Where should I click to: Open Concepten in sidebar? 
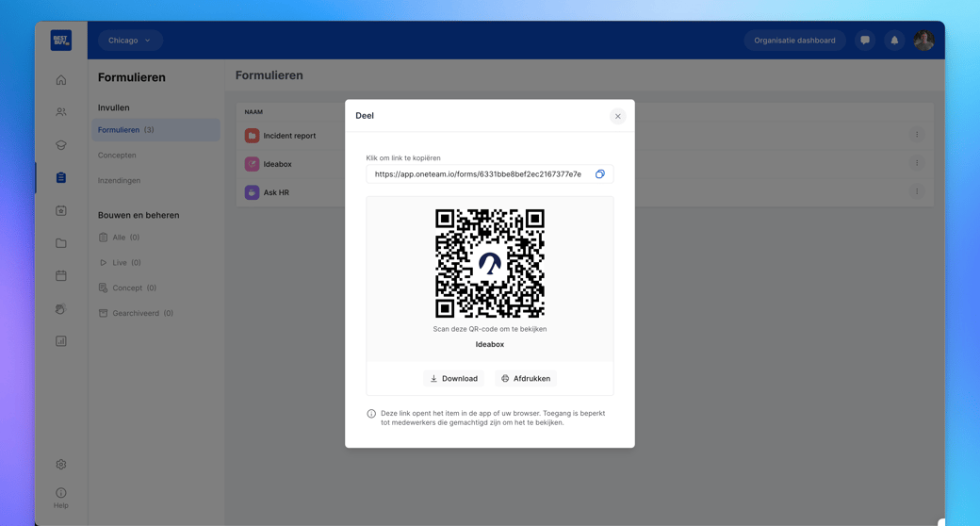117,156
